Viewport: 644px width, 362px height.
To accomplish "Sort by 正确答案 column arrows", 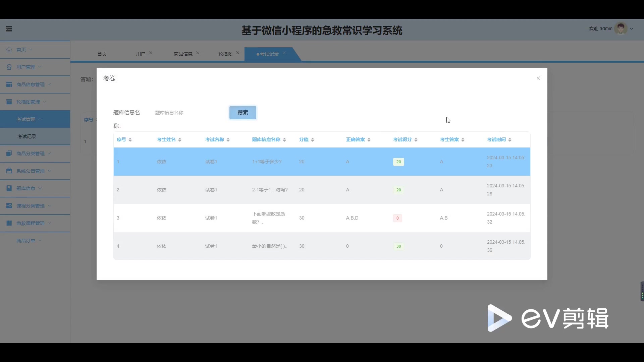I will point(369,140).
